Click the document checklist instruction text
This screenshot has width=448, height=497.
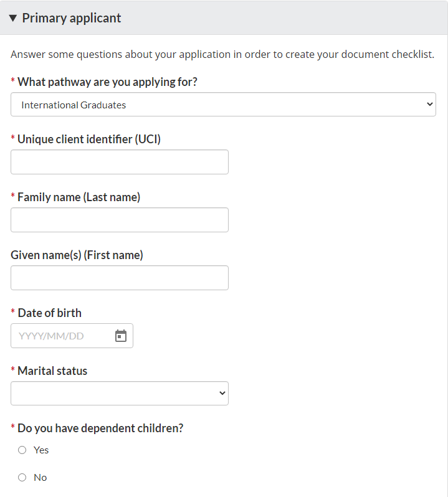pos(222,54)
